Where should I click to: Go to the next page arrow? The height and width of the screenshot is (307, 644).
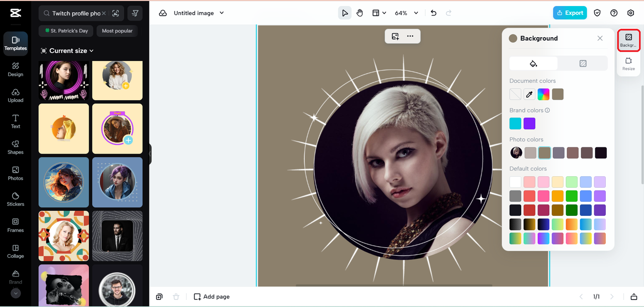pyautogui.click(x=612, y=297)
